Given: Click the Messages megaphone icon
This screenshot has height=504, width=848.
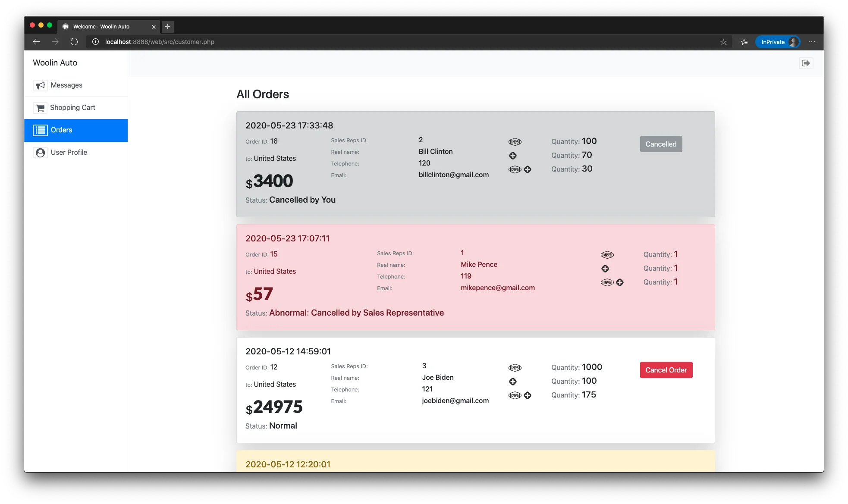Looking at the screenshot, I should [40, 85].
